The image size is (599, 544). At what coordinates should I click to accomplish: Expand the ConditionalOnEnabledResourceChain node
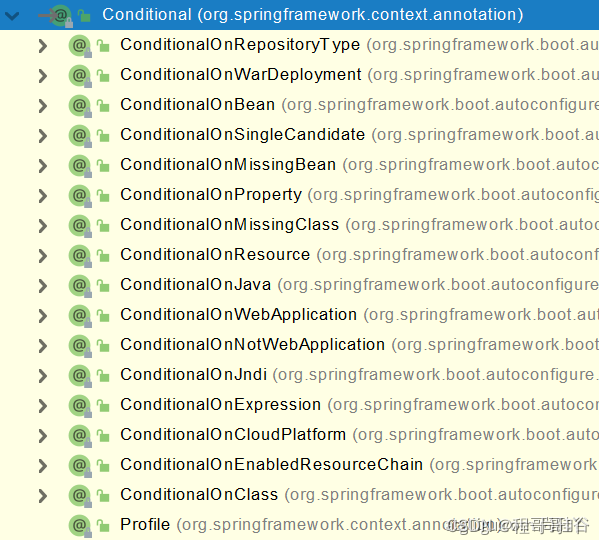pos(43,466)
